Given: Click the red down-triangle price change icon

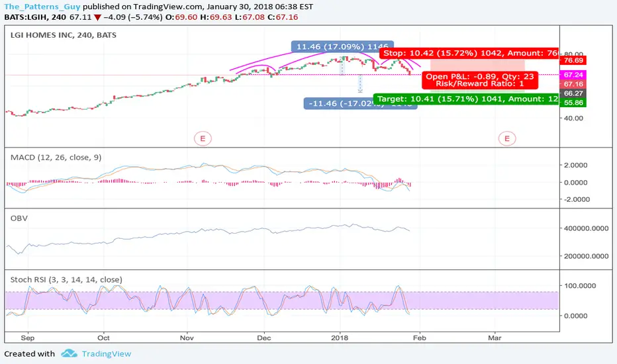Looking at the screenshot, I should pyautogui.click(x=97, y=18).
